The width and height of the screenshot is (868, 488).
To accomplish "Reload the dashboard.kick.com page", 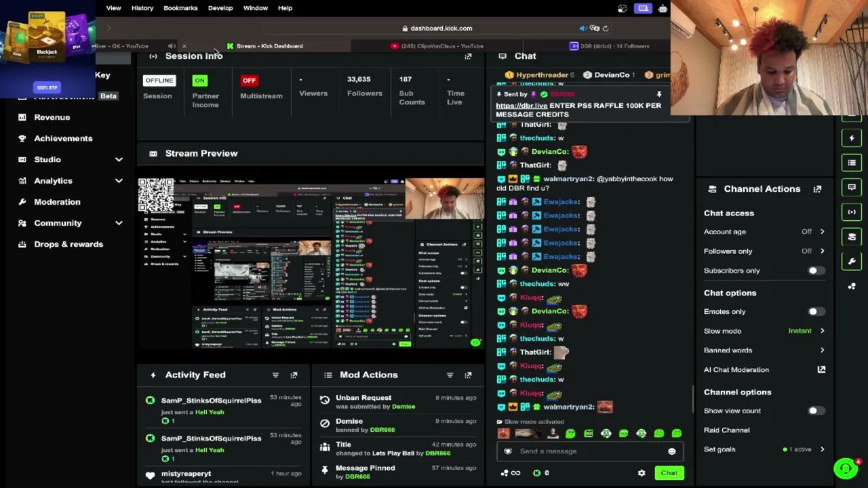I will 606,28.
